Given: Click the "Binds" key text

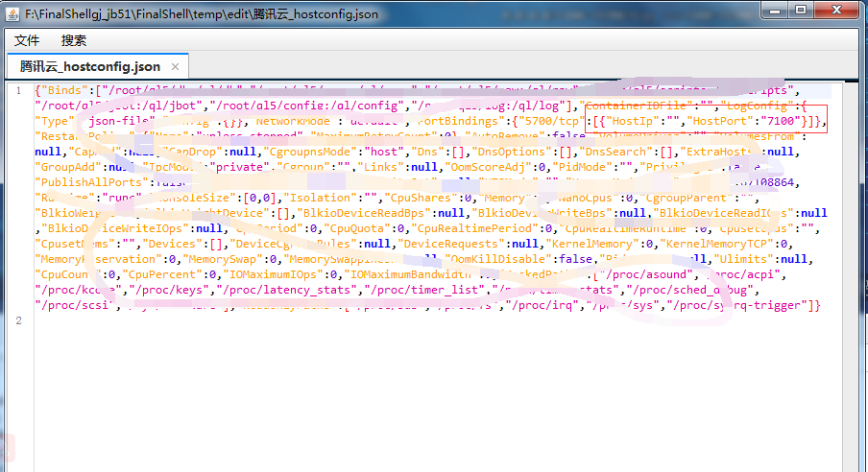Looking at the screenshot, I should (64, 91).
